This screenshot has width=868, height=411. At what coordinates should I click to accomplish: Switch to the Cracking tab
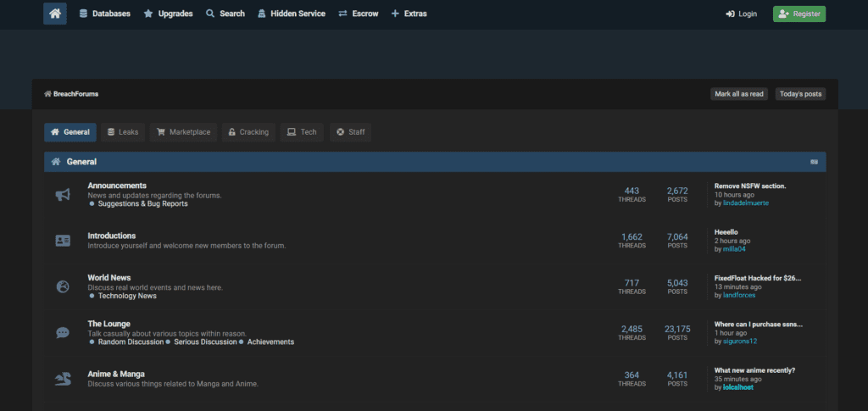click(x=248, y=132)
